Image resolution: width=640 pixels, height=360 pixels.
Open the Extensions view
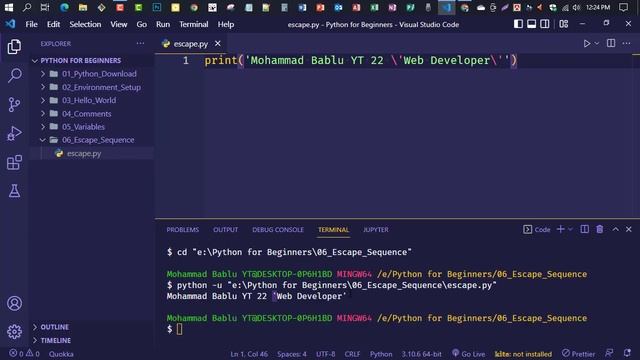point(14,162)
